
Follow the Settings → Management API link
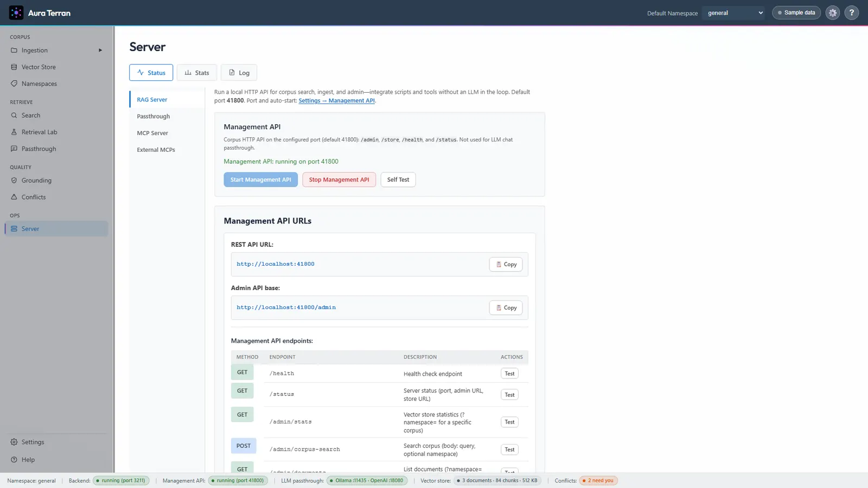tap(336, 101)
